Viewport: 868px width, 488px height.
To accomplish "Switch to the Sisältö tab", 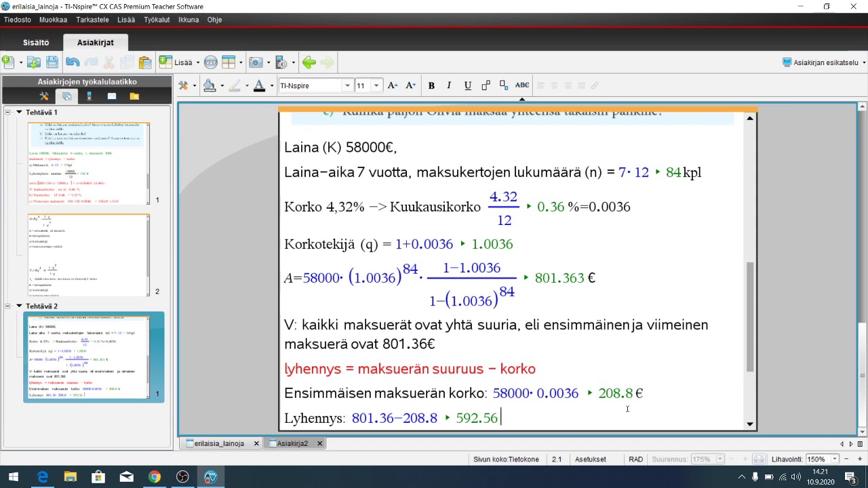I will click(x=36, y=43).
